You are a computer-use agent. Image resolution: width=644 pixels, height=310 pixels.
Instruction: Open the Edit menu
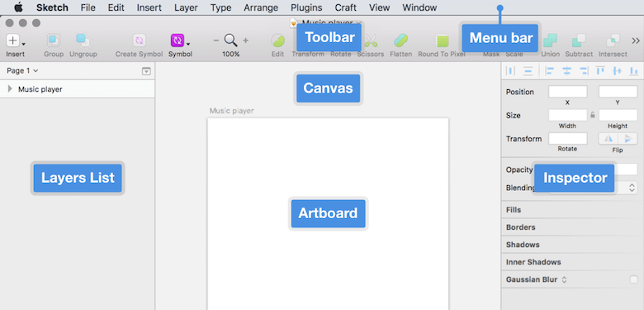click(x=116, y=7)
